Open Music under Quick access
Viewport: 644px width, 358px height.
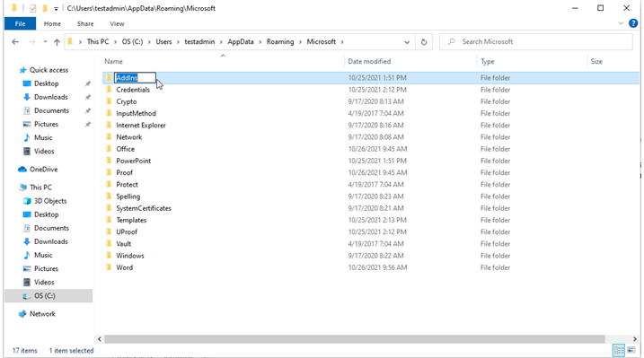pos(43,138)
